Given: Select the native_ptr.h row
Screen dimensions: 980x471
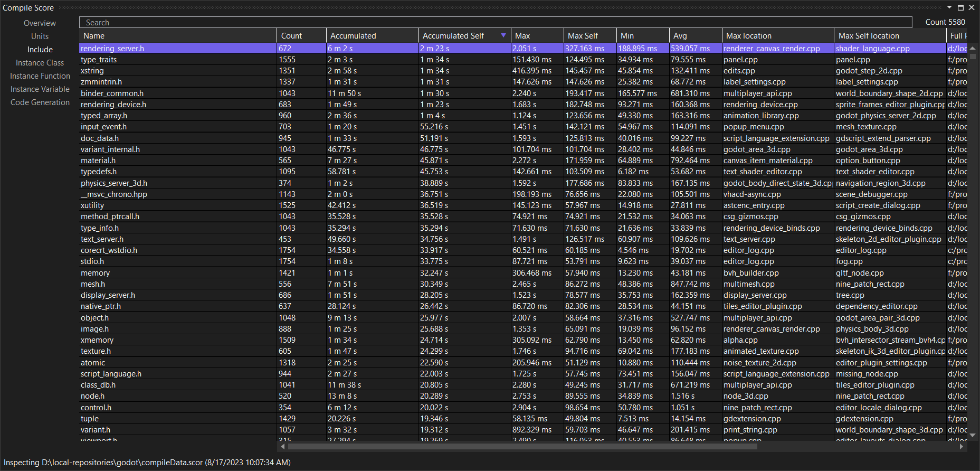Looking at the screenshot, I should point(524,306).
